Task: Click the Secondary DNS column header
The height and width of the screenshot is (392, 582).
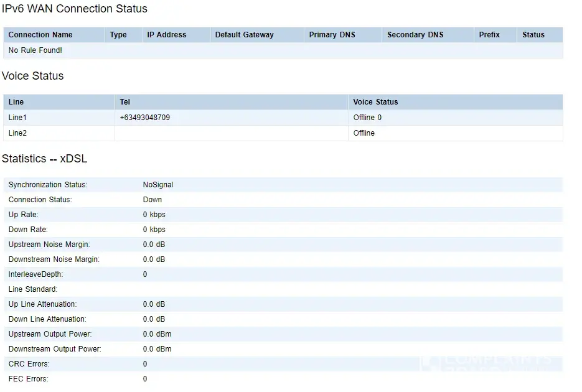Action: coord(415,35)
